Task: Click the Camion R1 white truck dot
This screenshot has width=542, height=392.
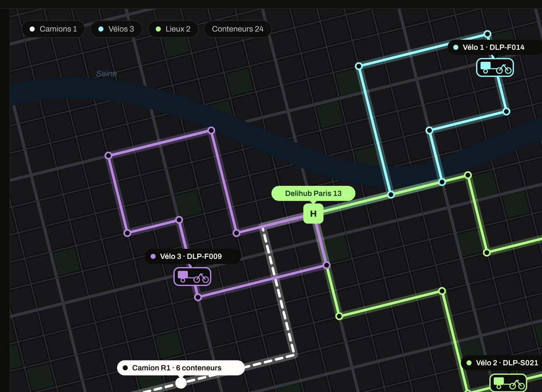Action: pos(181,383)
